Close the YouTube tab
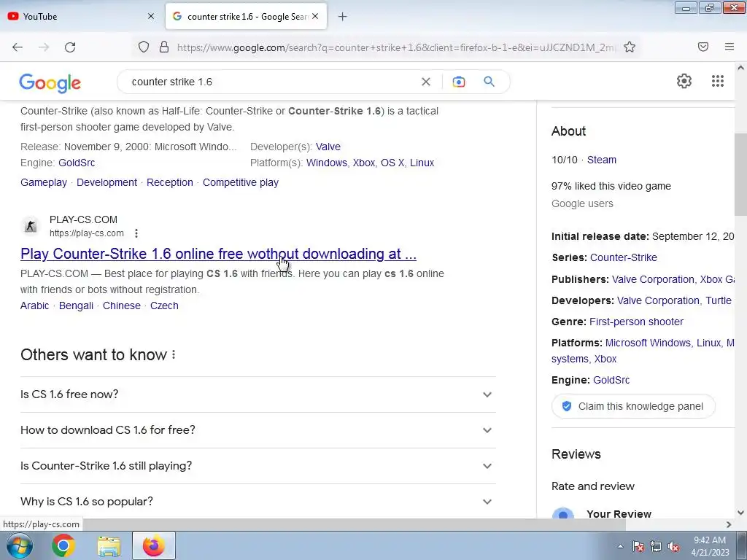 [x=151, y=16]
